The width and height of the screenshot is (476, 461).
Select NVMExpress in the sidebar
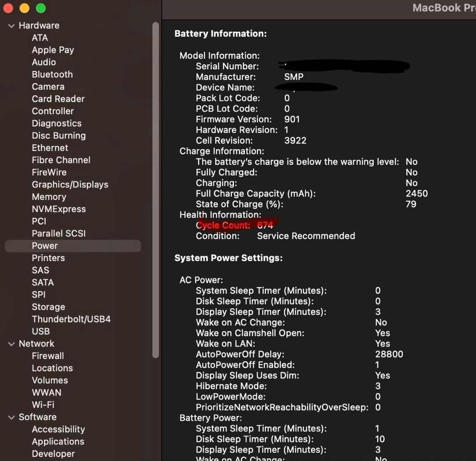(59, 209)
